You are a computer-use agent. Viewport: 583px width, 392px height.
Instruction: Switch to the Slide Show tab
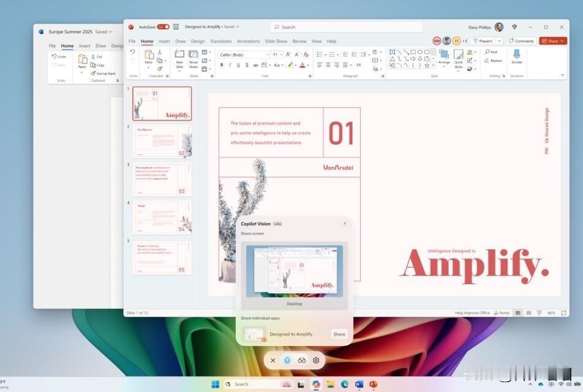276,41
